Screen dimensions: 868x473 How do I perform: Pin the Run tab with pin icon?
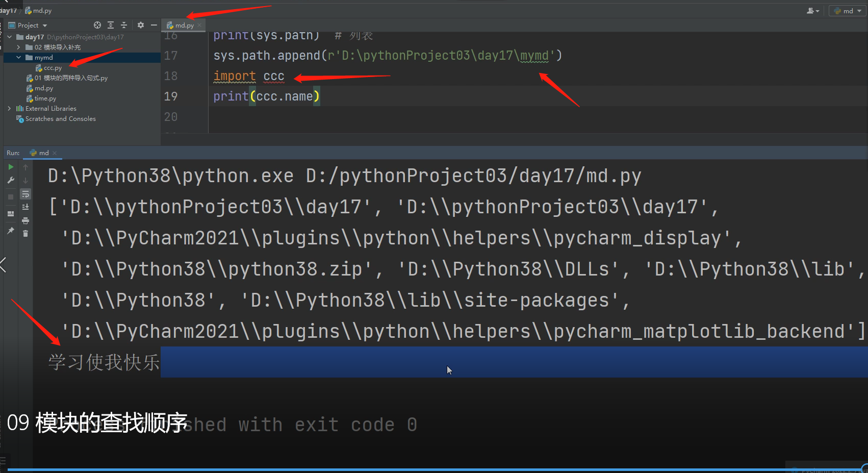[11, 231]
